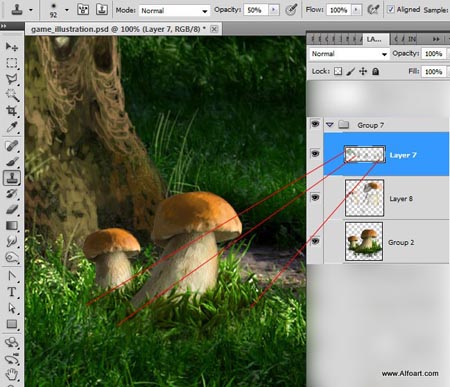Image resolution: width=450 pixels, height=387 pixels.
Task: Click the Layer 8 thumbnail
Action: [x=364, y=198]
